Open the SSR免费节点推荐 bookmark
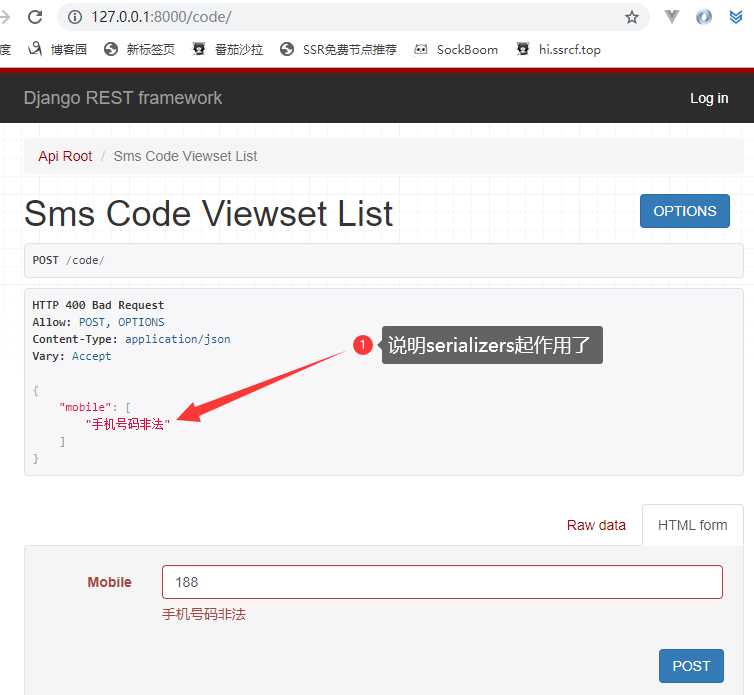Image resolution: width=754 pixels, height=695 pixels. [x=339, y=49]
